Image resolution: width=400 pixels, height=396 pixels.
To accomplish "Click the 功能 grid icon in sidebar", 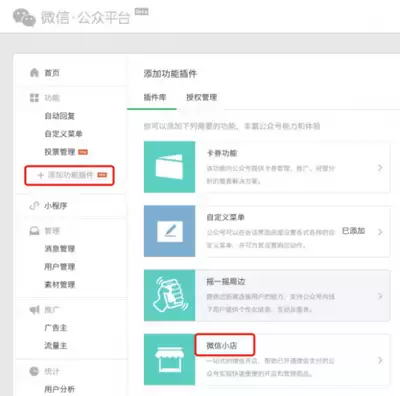I will tap(34, 98).
